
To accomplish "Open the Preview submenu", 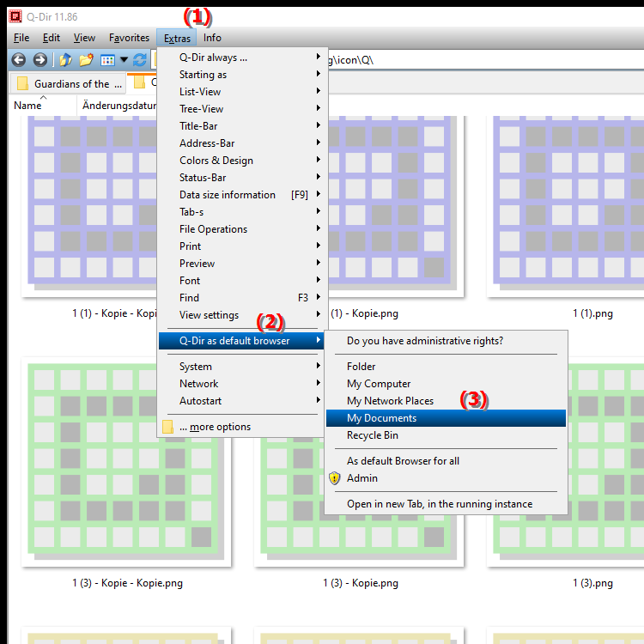I will 242,264.
